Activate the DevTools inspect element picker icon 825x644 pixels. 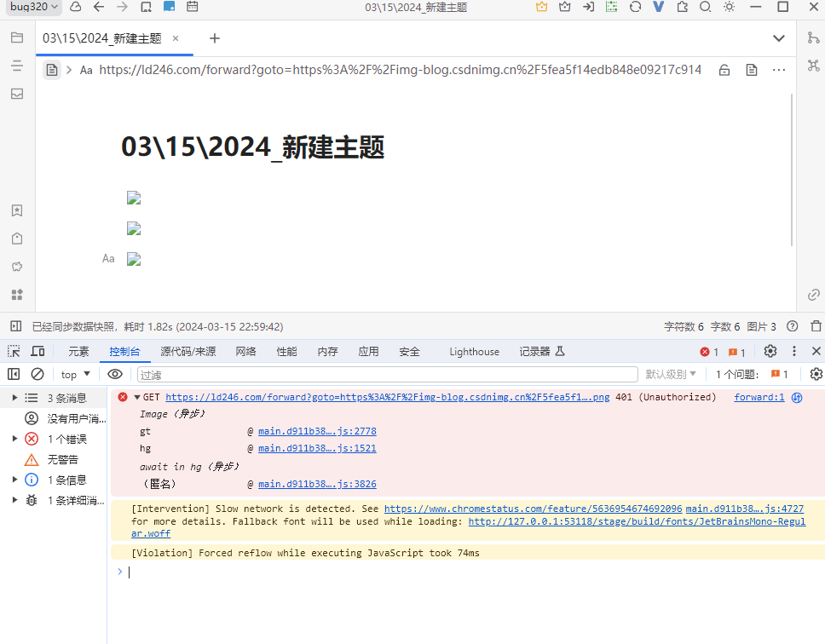tap(14, 351)
